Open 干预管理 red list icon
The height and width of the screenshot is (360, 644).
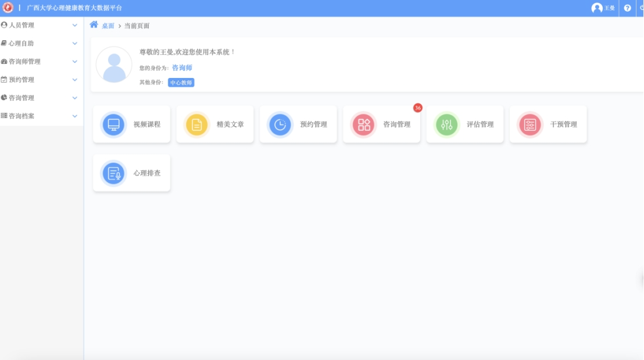tap(529, 124)
